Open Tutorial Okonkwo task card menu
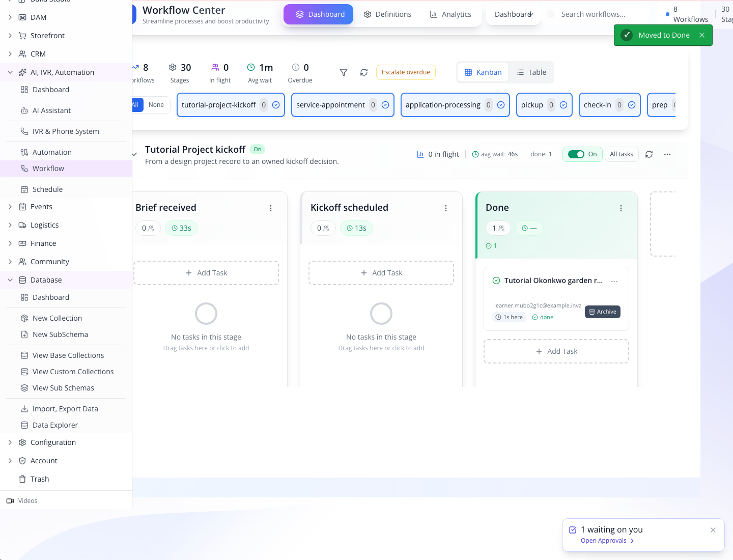Screen dimensions: 733x560 (614, 281)
